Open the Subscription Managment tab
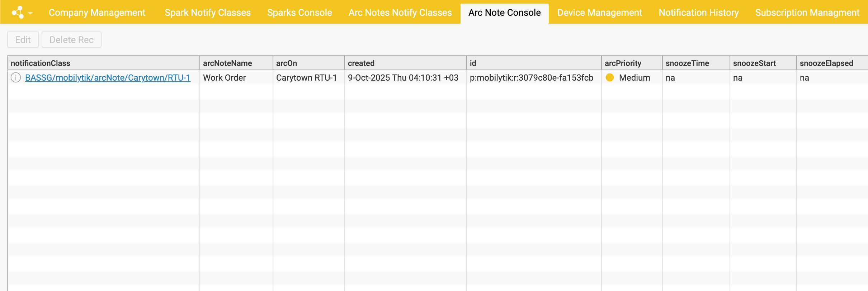The image size is (868, 291). click(807, 13)
